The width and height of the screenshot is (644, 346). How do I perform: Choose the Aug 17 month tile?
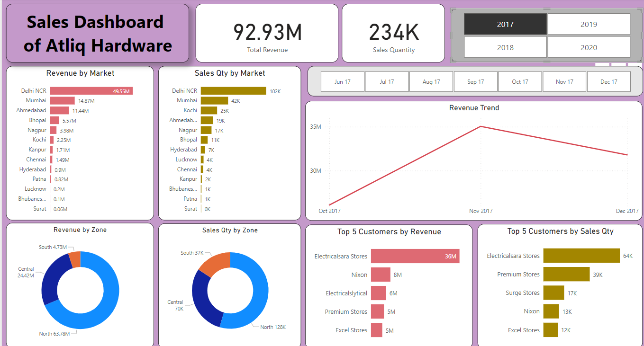(x=431, y=82)
